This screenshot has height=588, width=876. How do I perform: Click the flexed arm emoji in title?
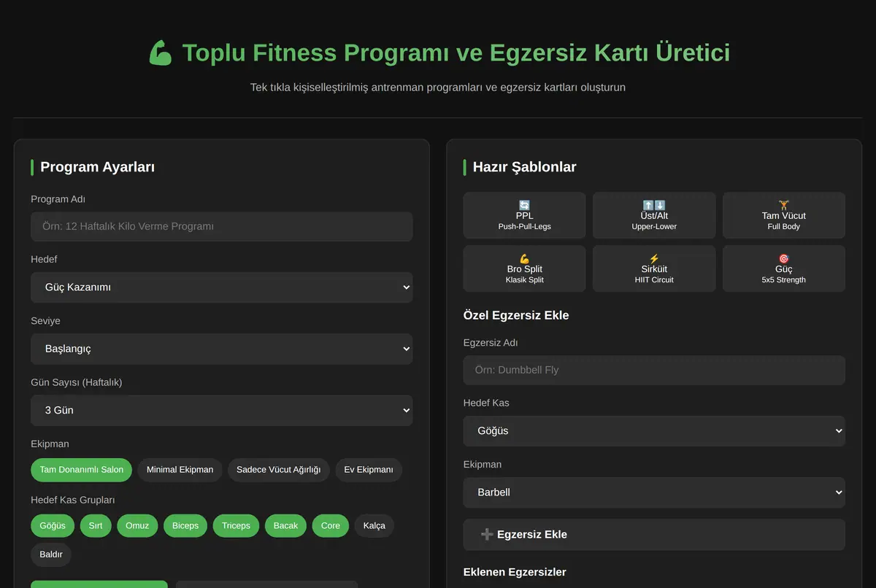point(161,53)
